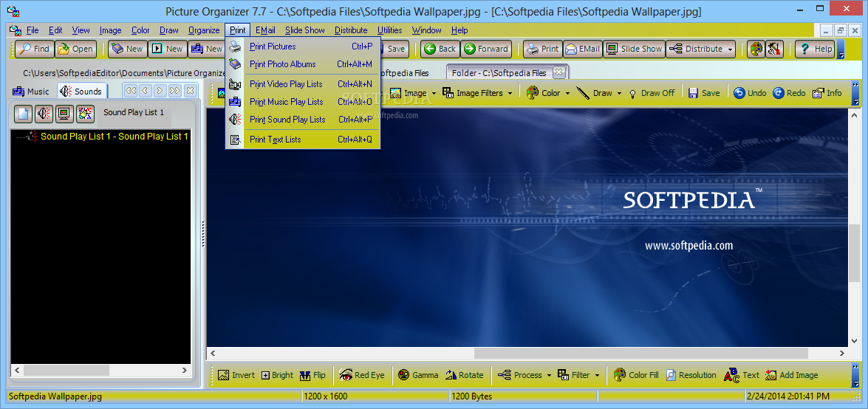
Task: Toggle the Draw Off lightbulb button
Action: (x=652, y=93)
